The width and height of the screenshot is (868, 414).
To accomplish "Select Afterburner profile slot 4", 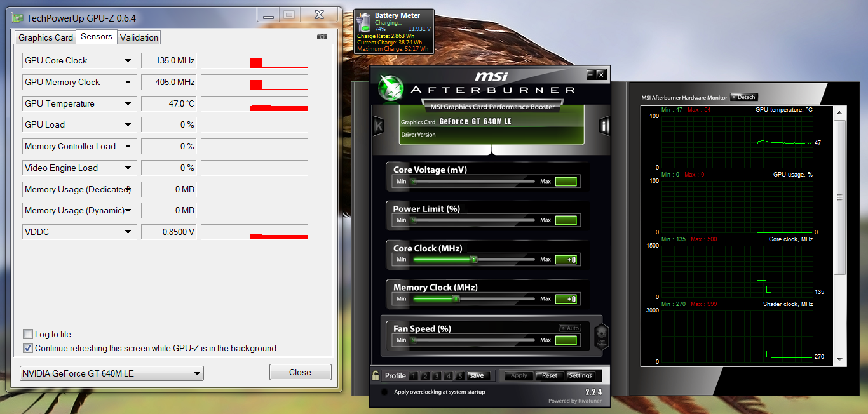I will click(449, 376).
